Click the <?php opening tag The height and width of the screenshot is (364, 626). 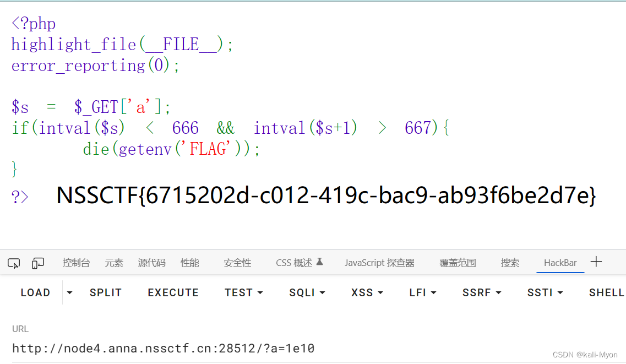click(x=34, y=24)
